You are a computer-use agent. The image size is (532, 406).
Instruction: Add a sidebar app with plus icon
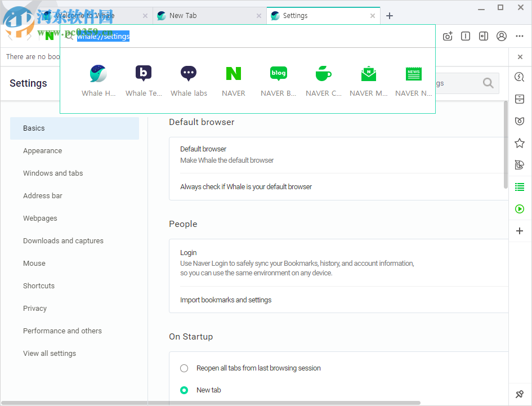pyautogui.click(x=520, y=231)
